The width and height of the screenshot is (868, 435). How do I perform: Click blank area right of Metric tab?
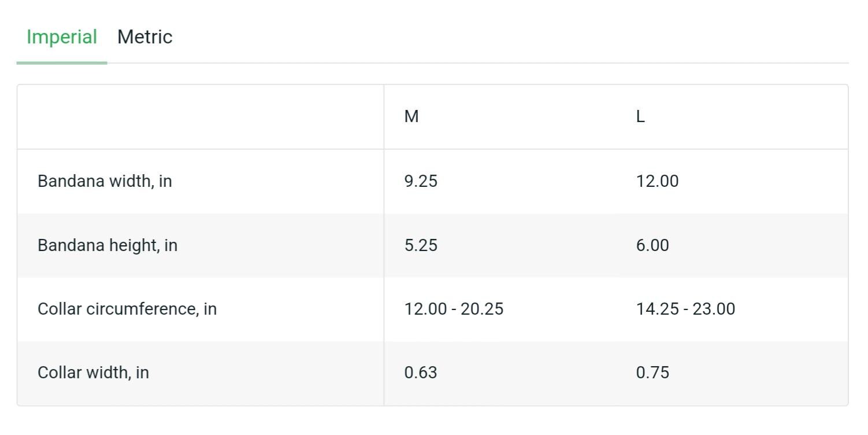click(509, 37)
